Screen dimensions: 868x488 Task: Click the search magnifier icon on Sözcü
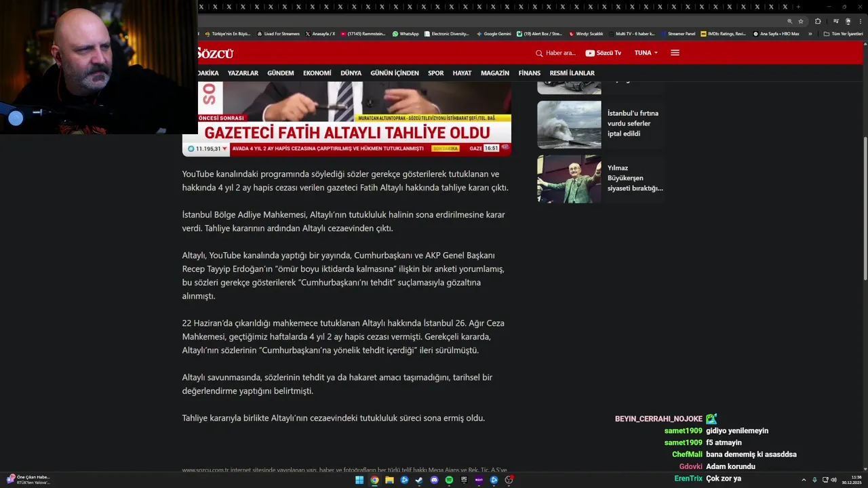539,53
